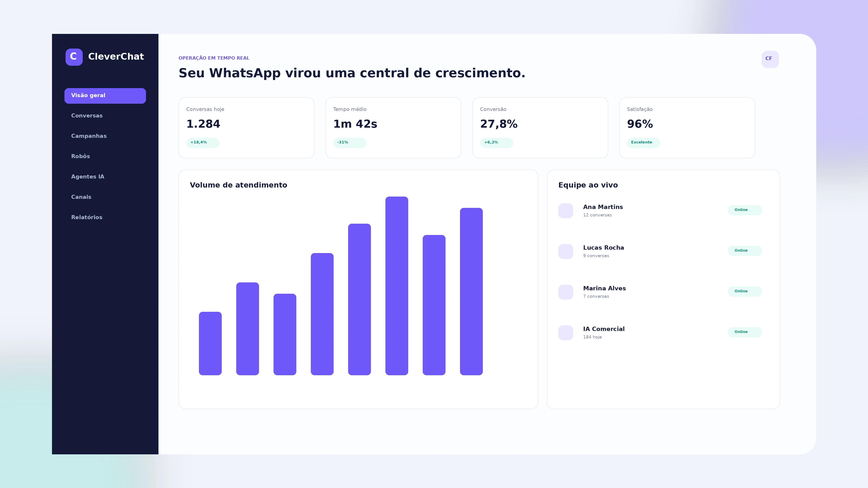
Task: Click the name Ana Martins
Action: pyautogui.click(x=603, y=207)
